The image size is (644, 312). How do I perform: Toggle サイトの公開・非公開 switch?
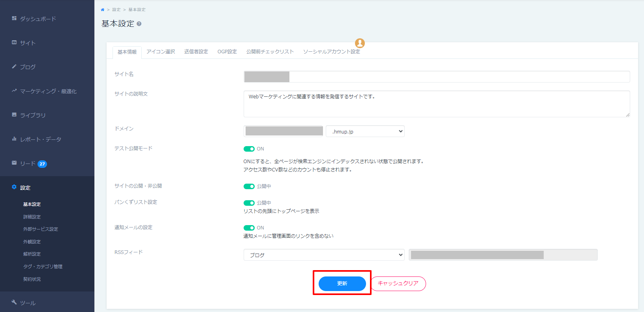point(249,186)
